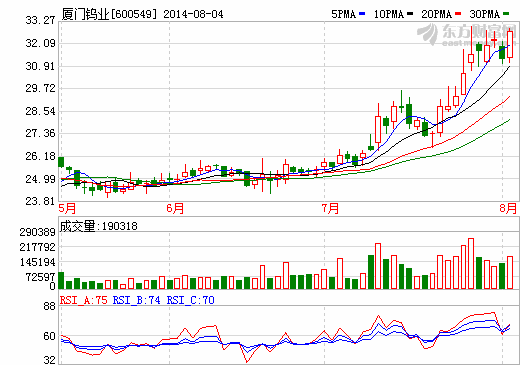Click the 8月 month marker
The width and height of the screenshot is (520, 365).
click(x=508, y=208)
